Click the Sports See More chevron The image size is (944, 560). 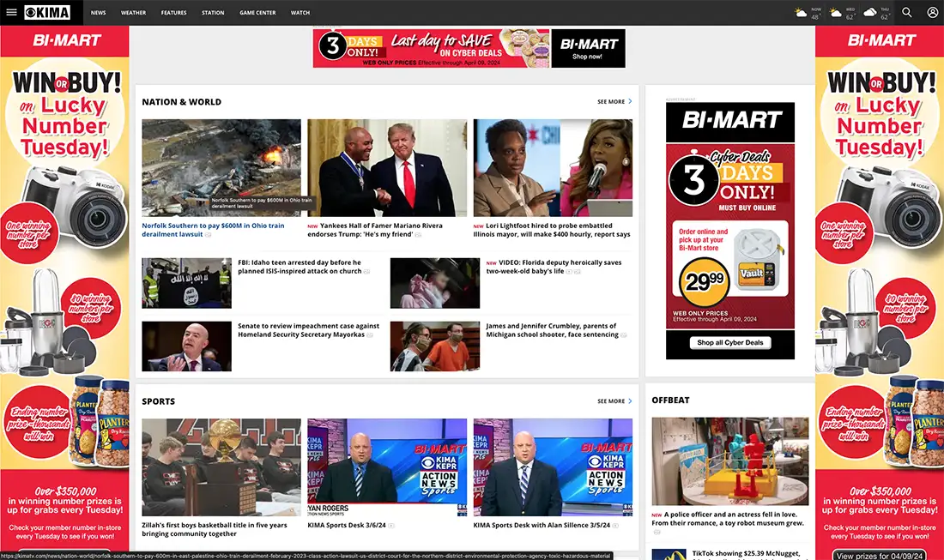(x=631, y=401)
